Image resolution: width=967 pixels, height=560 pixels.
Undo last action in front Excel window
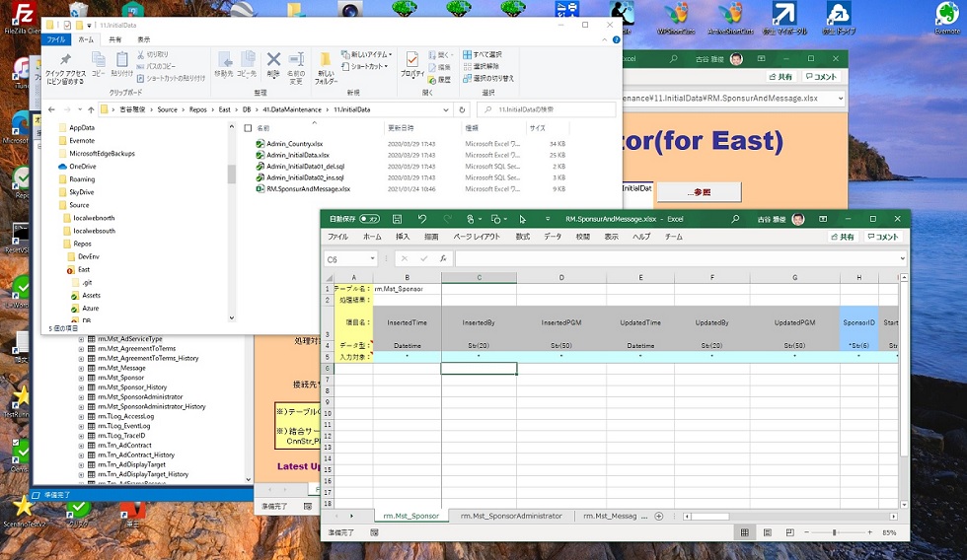tap(422, 219)
